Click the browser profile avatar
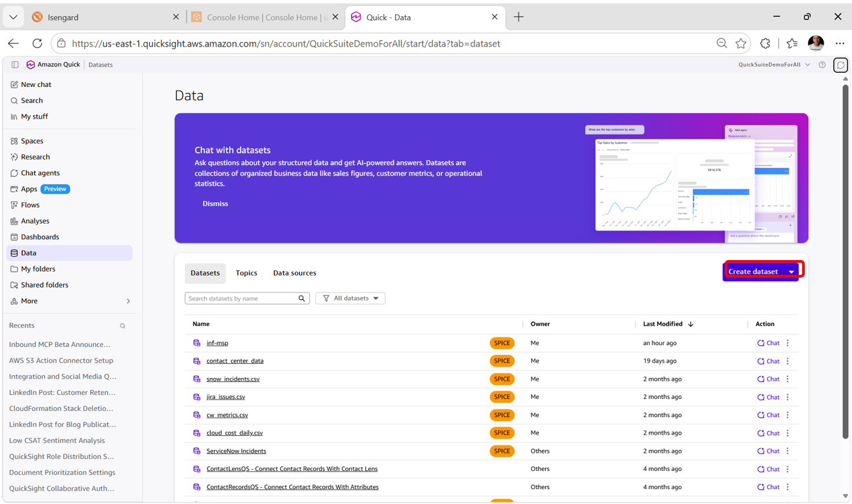The height and width of the screenshot is (504, 852). pyautogui.click(x=816, y=43)
